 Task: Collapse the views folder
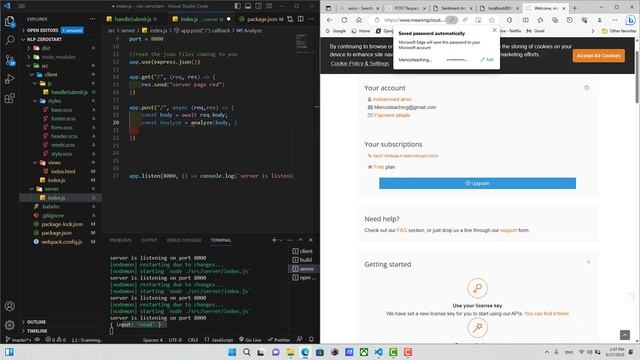tap(60, 162)
